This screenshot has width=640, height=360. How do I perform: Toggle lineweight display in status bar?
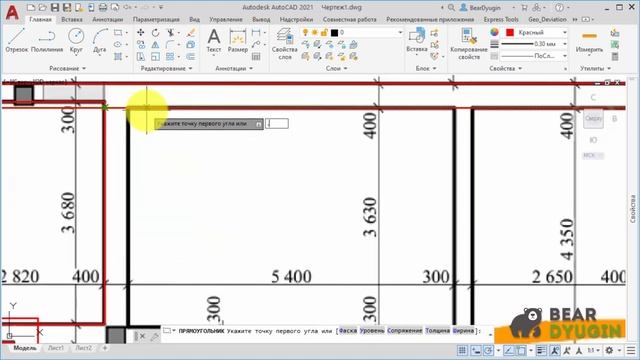coord(541,350)
